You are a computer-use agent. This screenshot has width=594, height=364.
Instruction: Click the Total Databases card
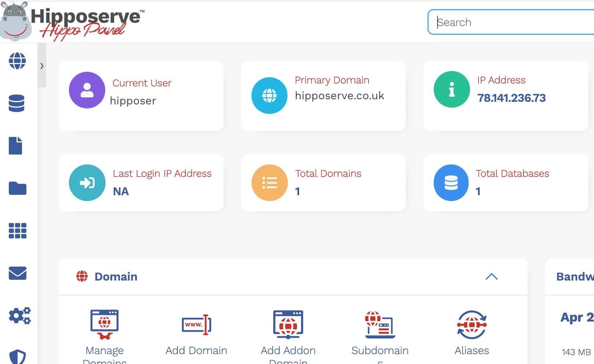coord(505,183)
